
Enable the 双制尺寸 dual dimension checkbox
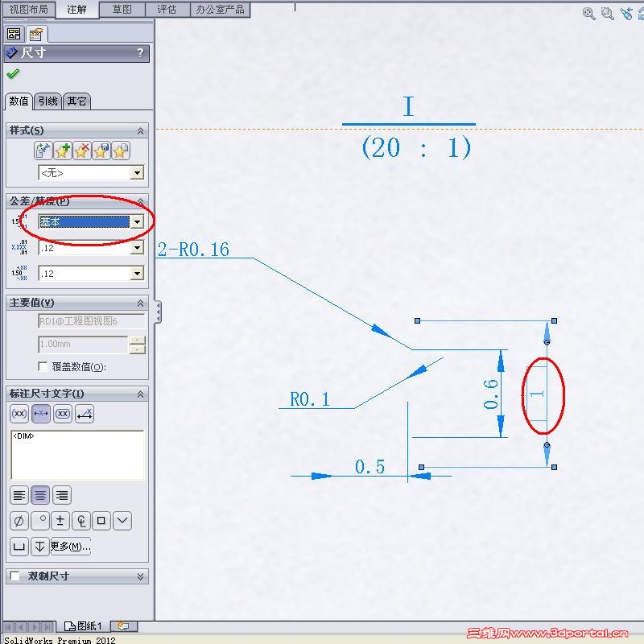pyautogui.click(x=14, y=576)
